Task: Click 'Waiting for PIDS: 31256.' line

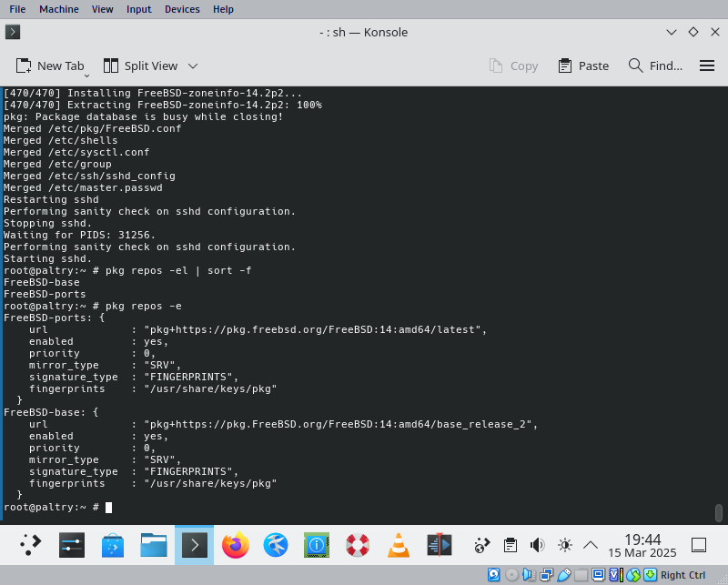Action: point(79,235)
